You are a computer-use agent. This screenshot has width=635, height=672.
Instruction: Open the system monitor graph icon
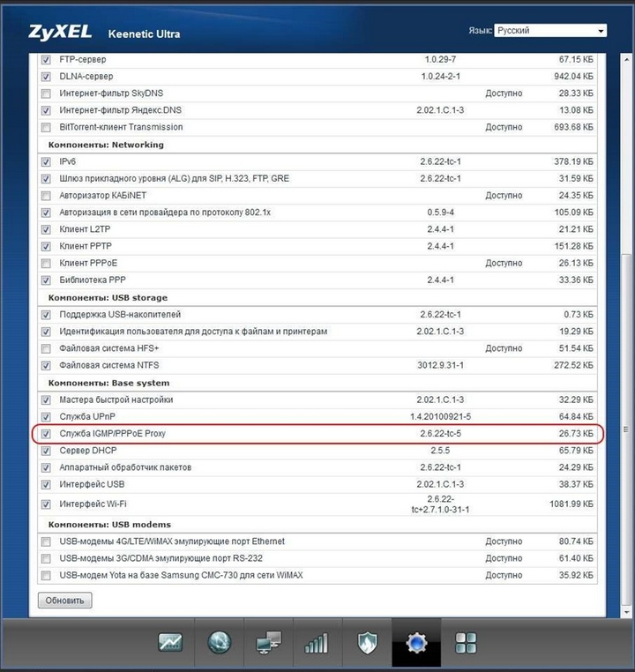point(170,643)
